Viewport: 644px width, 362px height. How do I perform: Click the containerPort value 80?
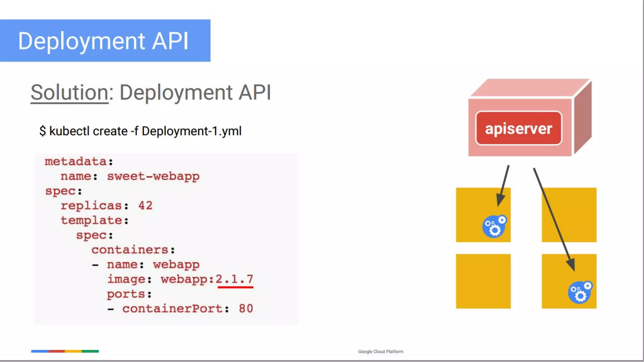(246, 309)
